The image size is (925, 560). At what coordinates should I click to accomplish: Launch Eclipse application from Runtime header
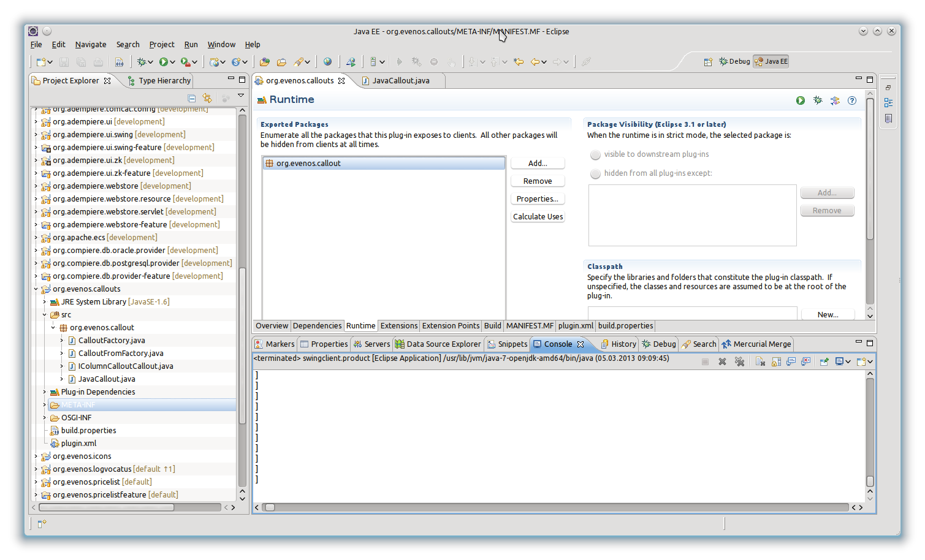click(x=801, y=100)
